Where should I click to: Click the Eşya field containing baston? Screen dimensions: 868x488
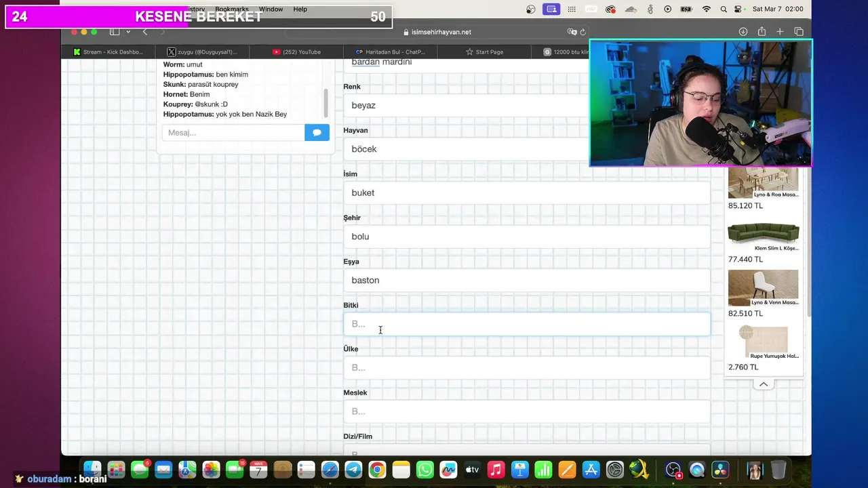[x=527, y=280]
